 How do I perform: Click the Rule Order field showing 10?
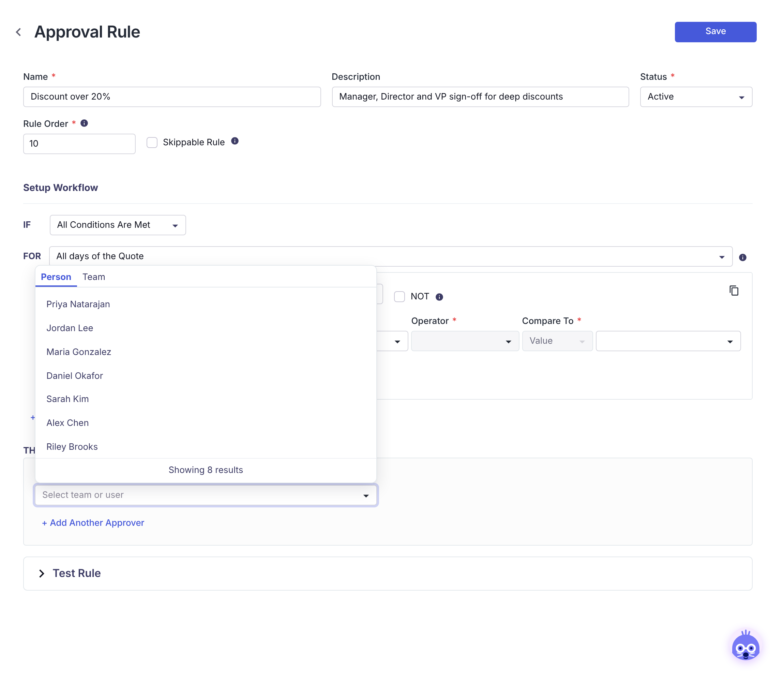(79, 144)
